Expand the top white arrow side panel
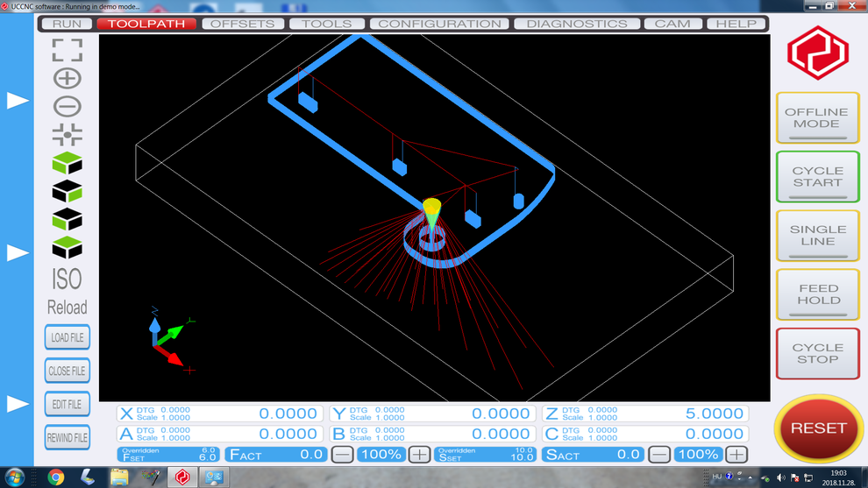 click(18, 101)
